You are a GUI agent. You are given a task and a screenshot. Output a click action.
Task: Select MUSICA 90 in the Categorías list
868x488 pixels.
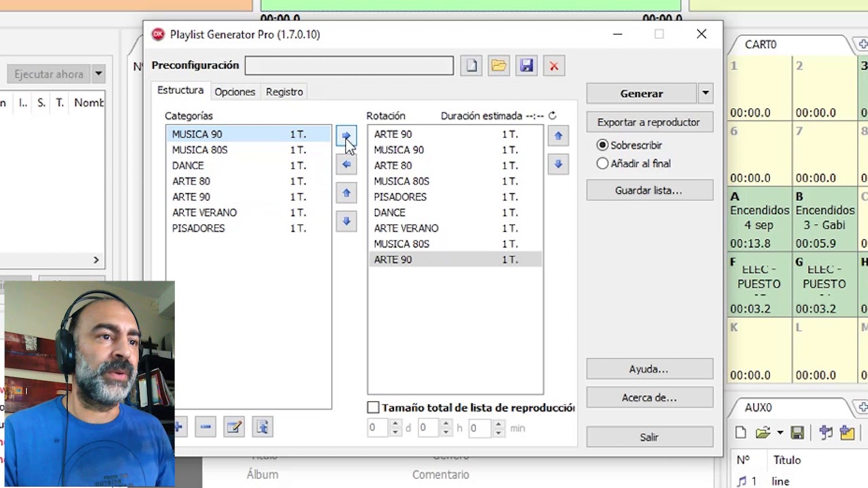click(248, 134)
